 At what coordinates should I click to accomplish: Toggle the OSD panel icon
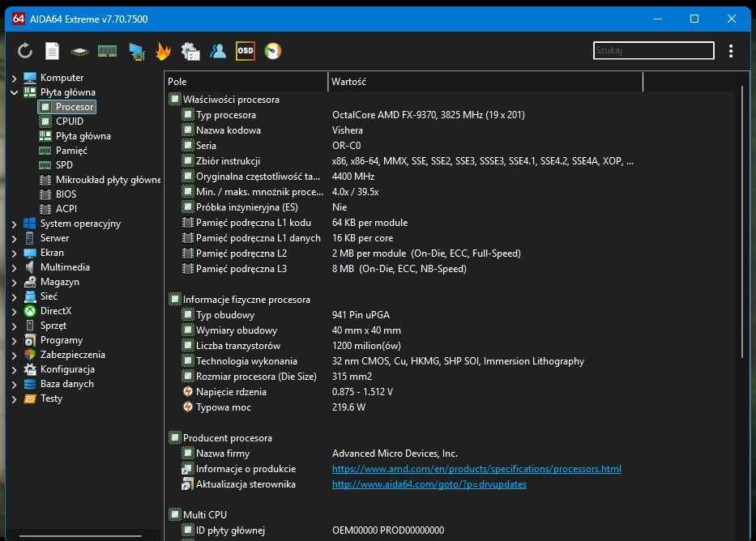[x=246, y=50]
